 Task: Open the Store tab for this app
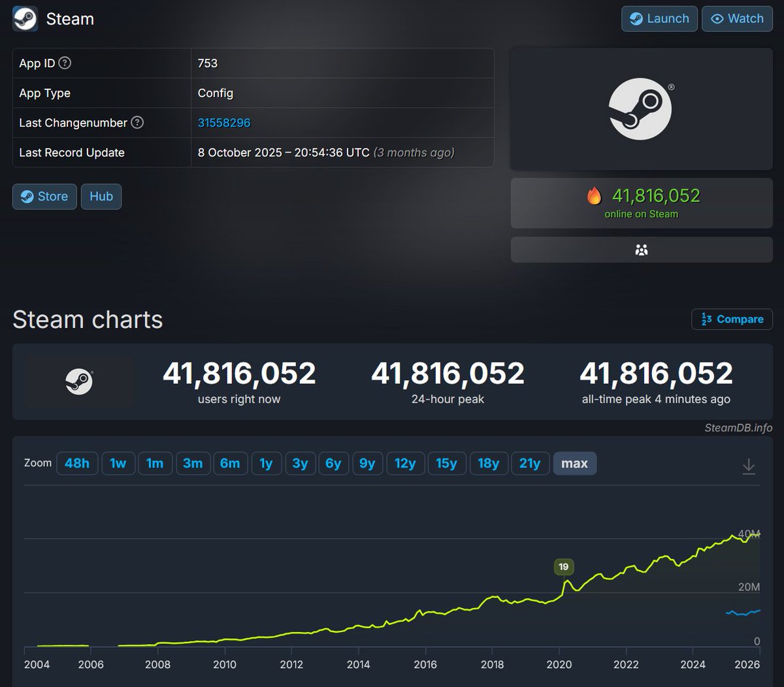[44, 196]
